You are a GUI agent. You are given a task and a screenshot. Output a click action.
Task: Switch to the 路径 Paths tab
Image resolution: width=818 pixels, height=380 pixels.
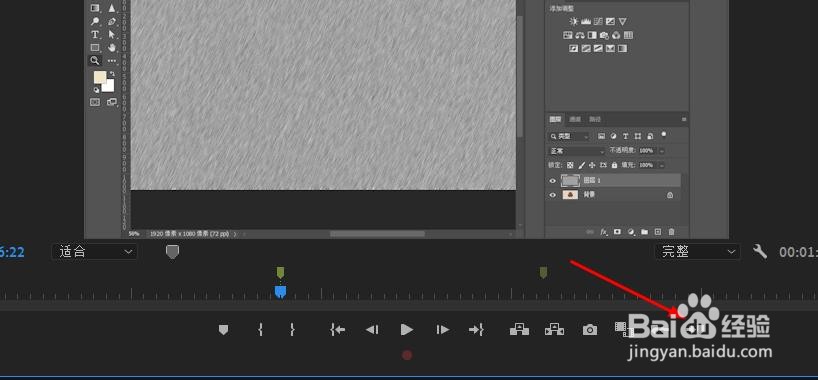pos(595,119)
